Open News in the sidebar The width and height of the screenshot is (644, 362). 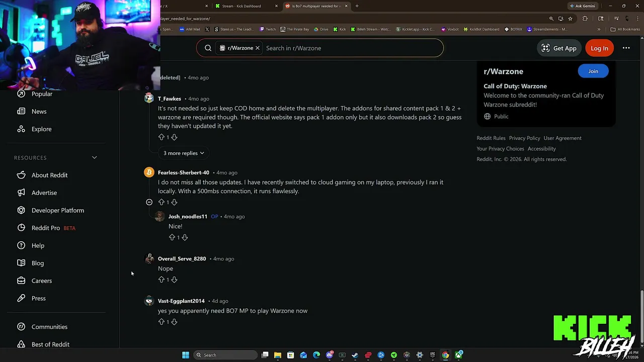click(39, 112)
